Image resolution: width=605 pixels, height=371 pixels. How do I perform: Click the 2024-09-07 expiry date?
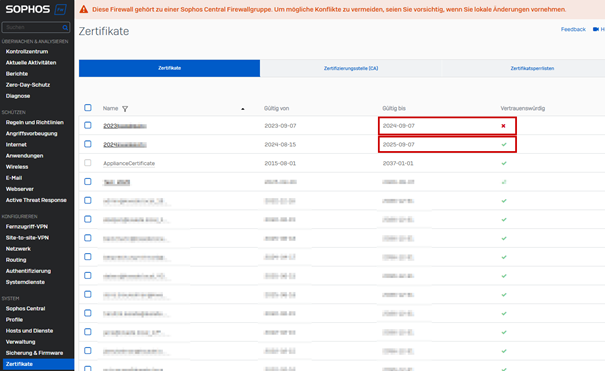pos(399,126)
